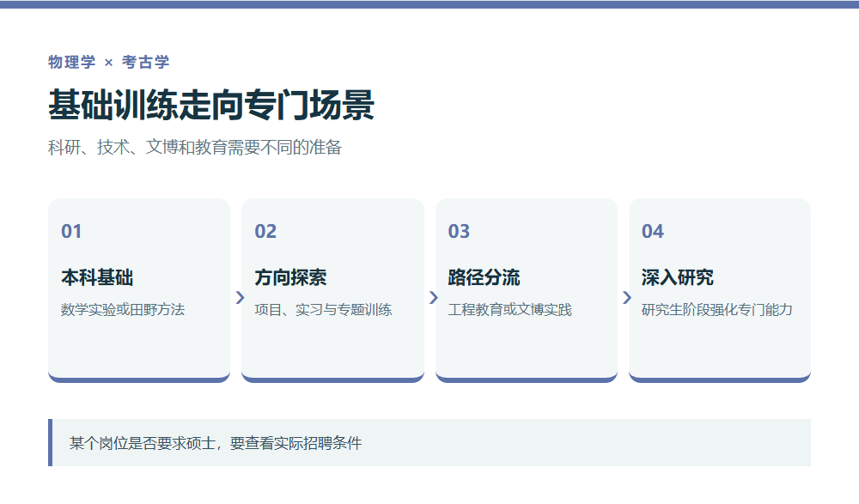Click the chevron arrow after 本科基础 card
Viewport: 859px width, 504px height.
pyautogui.click(x=240, y=297)
